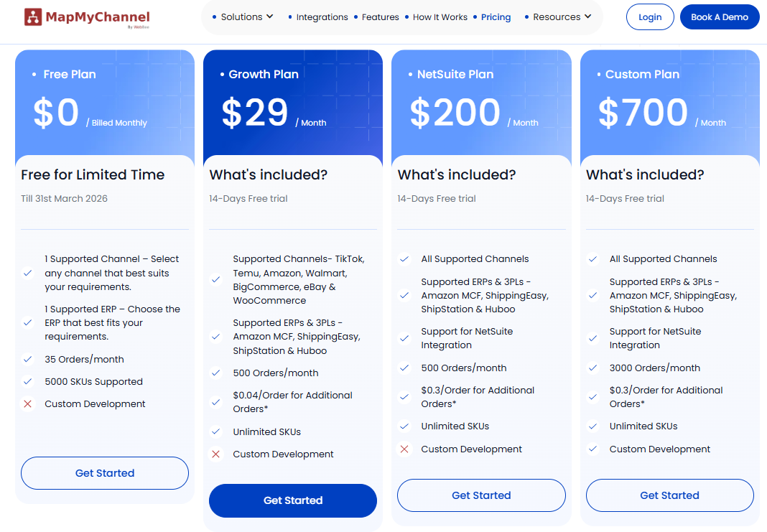Choose Get Started on the Free Plan
Image resolution: width=767 pixels, height=532 pixels.
[105, 473]
